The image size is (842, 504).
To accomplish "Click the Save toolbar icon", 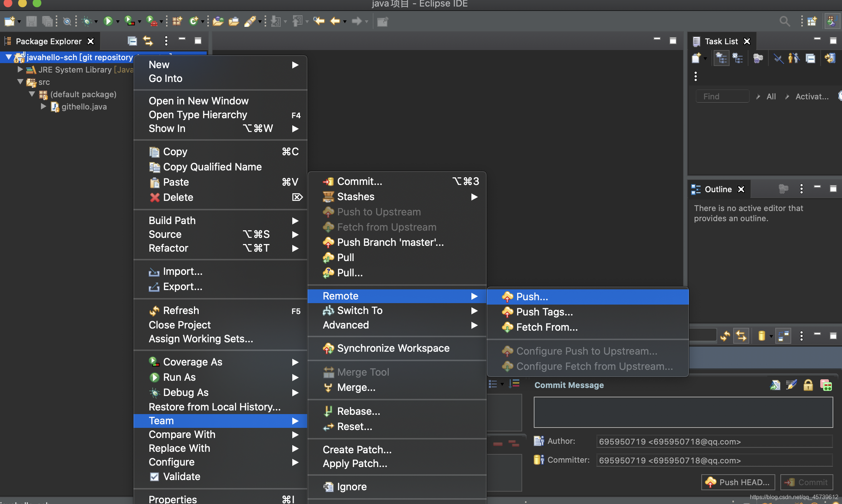I will tap(32, 21).
